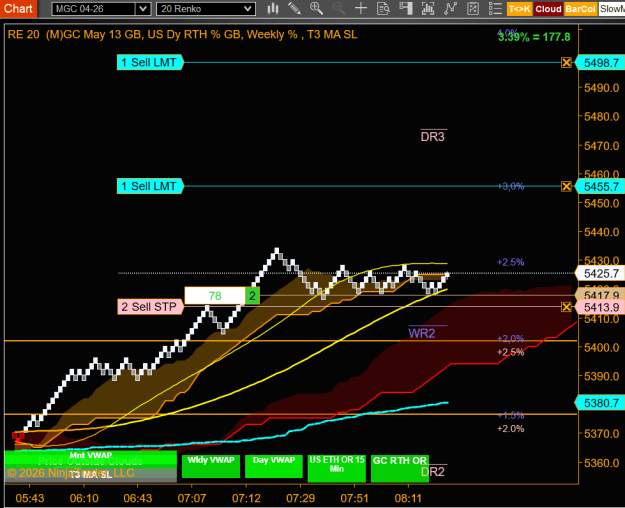Click the 5360.0 price axis label
The image size is (625, 508).
[x=601, y=463]
